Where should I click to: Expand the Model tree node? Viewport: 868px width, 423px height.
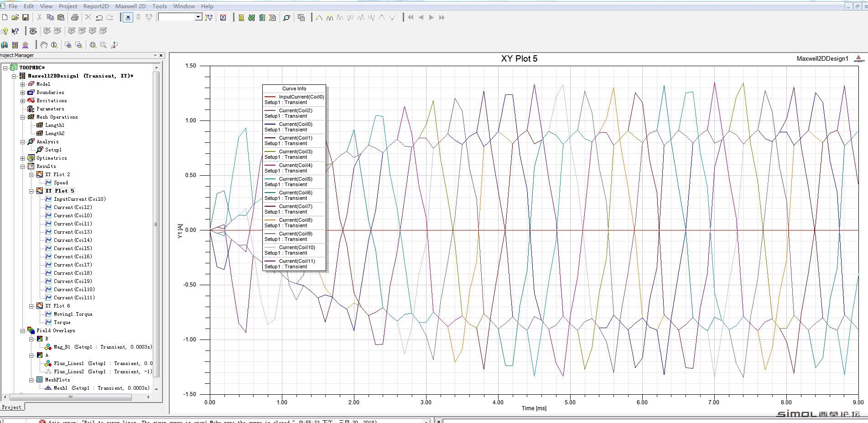coord(22,84)
